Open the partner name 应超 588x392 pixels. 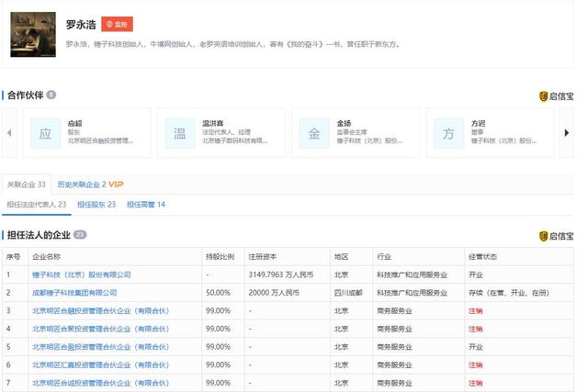click(74, 123)
